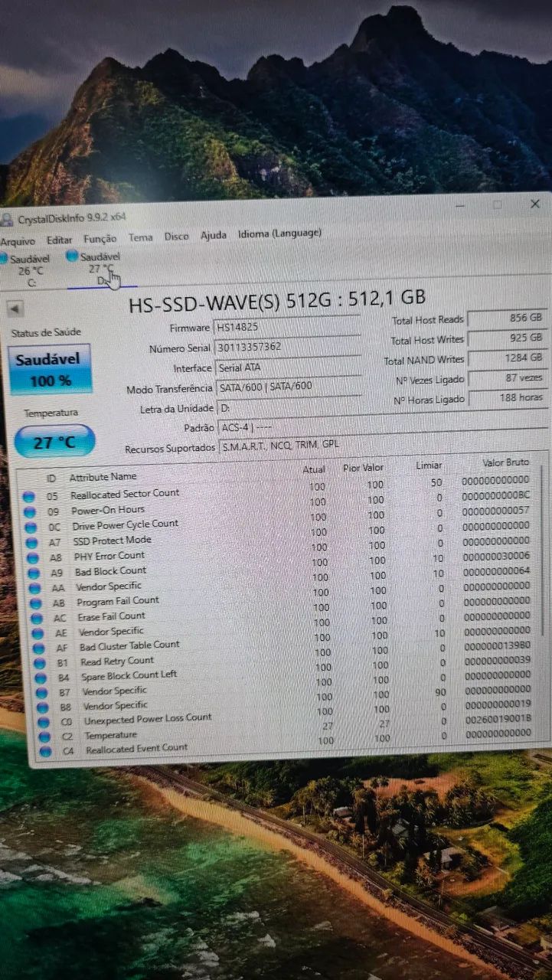
Task: Click the power-on count value 87 vezes
Action: 507,378
